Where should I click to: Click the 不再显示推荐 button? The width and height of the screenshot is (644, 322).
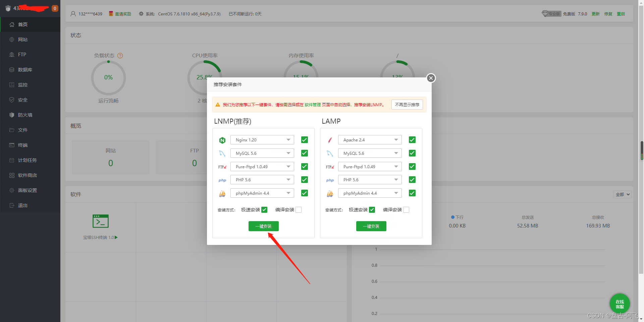coord(407,105)
